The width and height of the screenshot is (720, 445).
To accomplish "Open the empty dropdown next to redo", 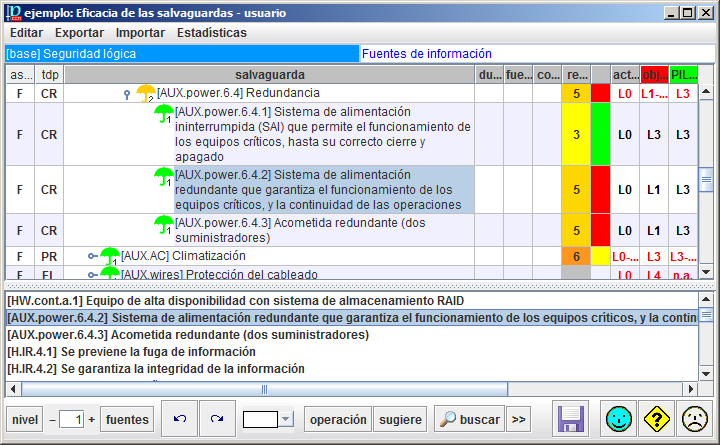I will click(x=285, y=419).
